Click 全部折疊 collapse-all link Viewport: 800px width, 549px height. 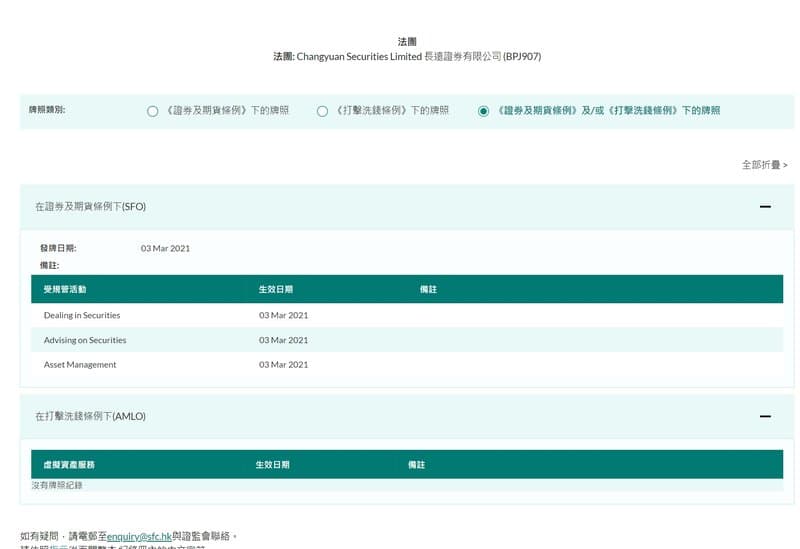[764, 165]
